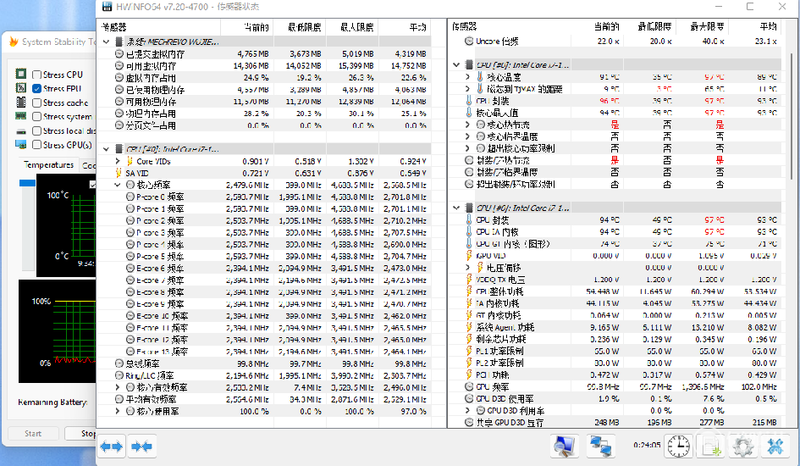800x466 pixels.
Task: Click the log file save icon in HWiNFO toolbar
Action: 710,446
